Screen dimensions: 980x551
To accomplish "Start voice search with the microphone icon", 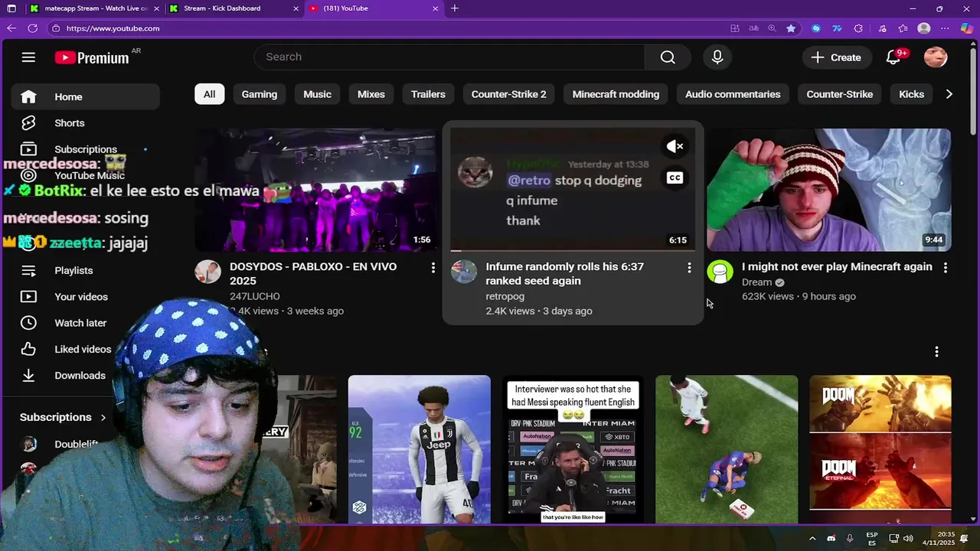I will point(717,57).
